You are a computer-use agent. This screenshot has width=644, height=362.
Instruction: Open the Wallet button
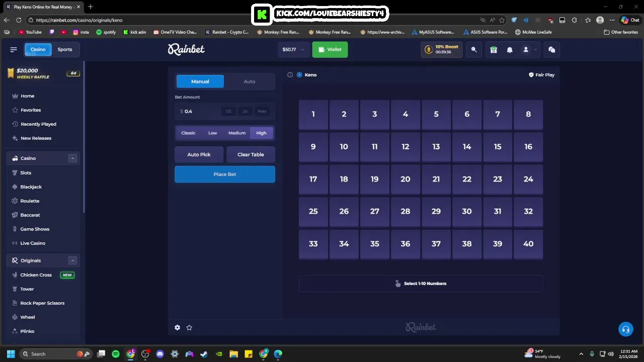330,50
